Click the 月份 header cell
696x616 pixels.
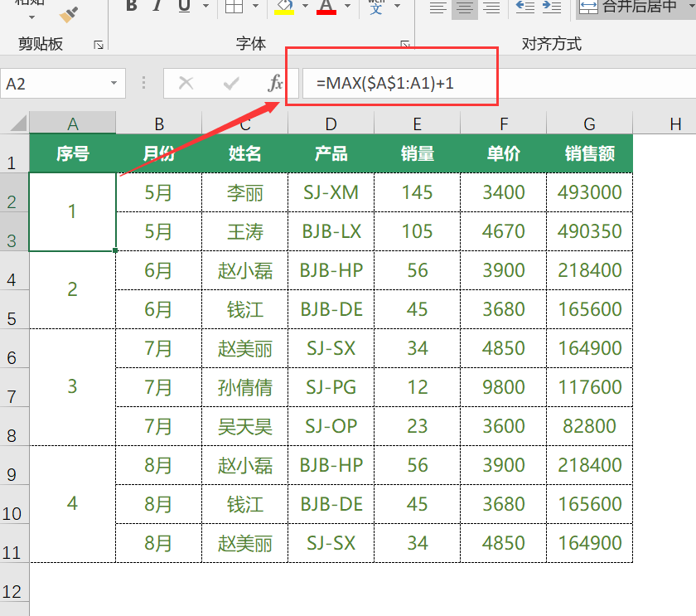159,153
